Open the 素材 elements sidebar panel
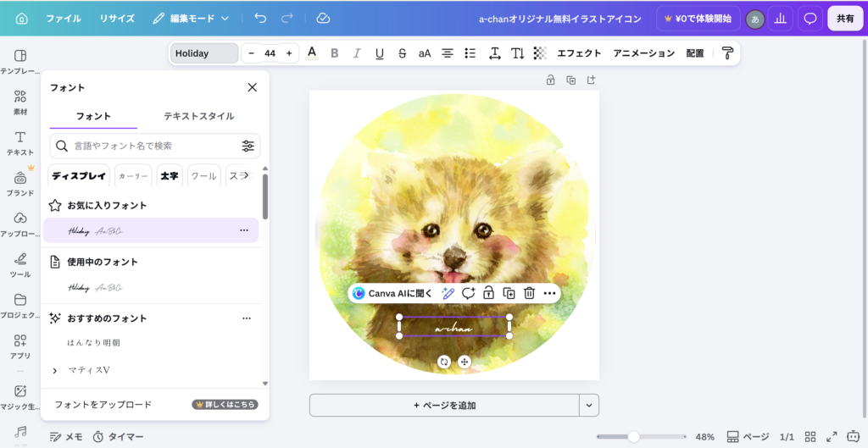This screenshot has width=868, height=448. (x=20, y=102)
